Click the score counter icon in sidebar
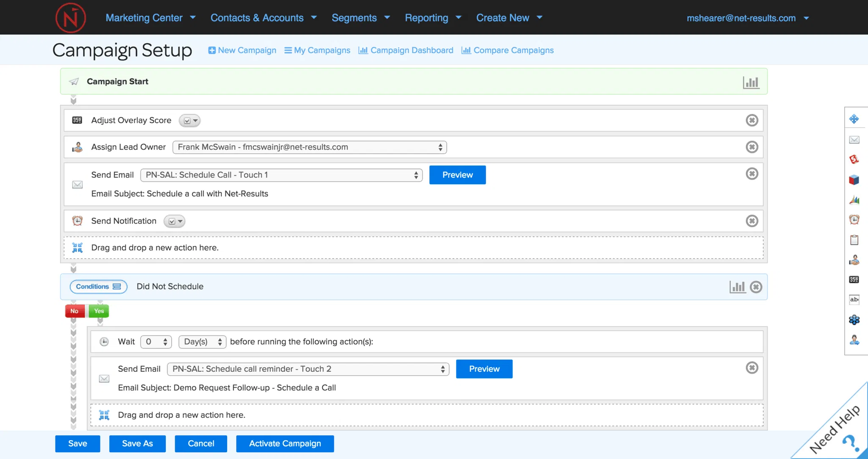This screenshot has width=868, height=459. tap(854, 279)
